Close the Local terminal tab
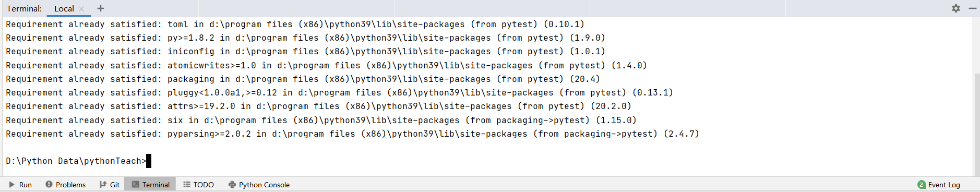The height and width of the screenshot is (192, 980). (81, 9)
